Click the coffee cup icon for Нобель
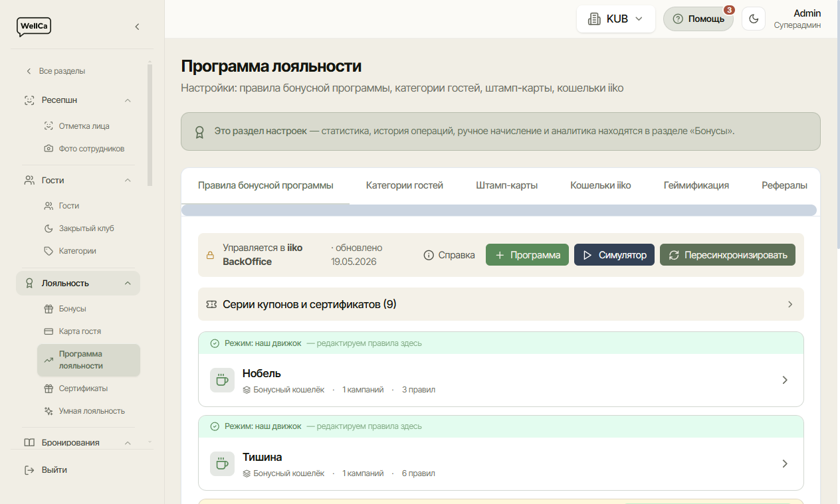Image resolution: width=840 pixels, height=504 pixels. pyautogui.click(x=222, y=380)
